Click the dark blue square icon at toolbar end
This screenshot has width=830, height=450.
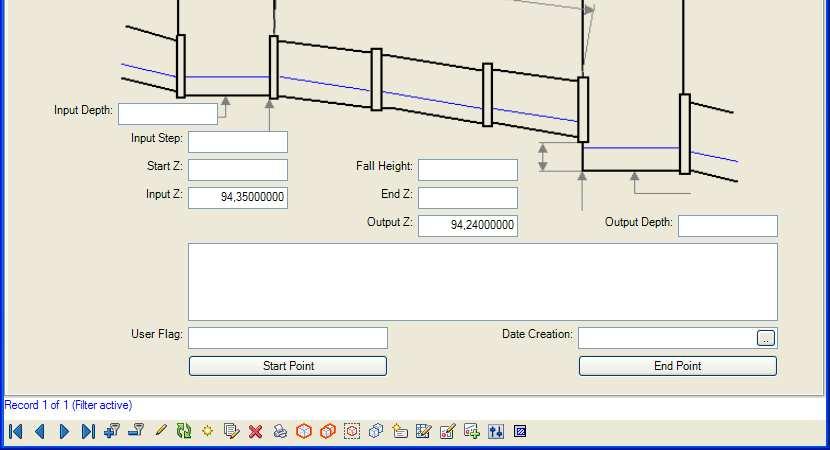pyautogui.click(x=520, y=431)
